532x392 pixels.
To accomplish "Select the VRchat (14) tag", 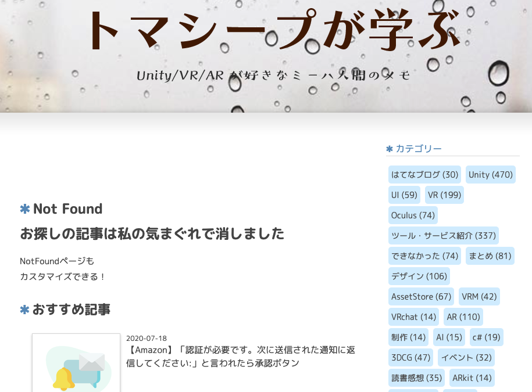I will pyautogui.click(x=413, y=317).
